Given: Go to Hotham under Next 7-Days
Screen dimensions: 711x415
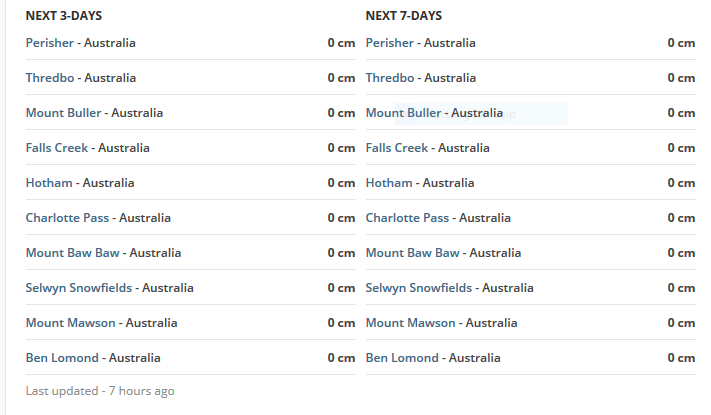Looking at the screenshot, I should (x=390, y=183).
